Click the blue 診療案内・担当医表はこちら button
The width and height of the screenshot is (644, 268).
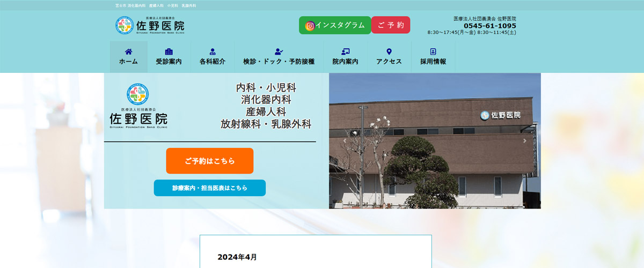click(x=209, y=188)
